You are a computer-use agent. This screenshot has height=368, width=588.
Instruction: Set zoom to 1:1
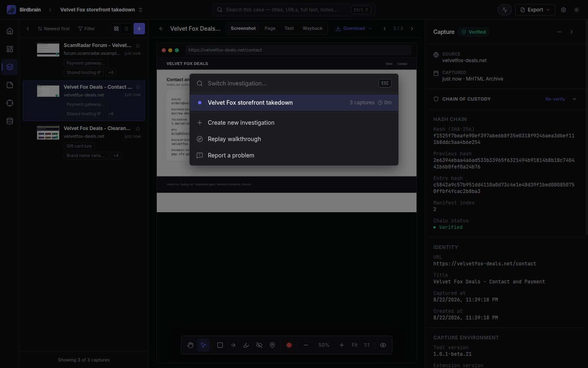click(x=367, y=345)
